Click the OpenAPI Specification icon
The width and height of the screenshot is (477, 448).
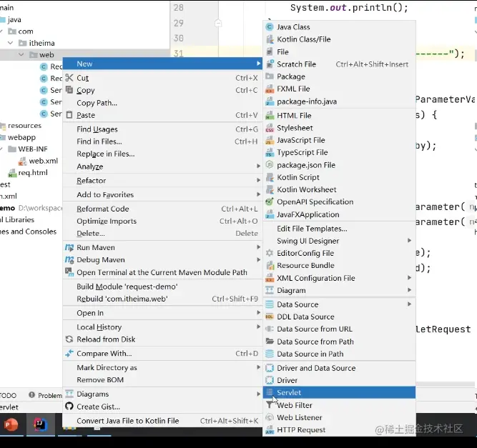(x=270, y=201)
